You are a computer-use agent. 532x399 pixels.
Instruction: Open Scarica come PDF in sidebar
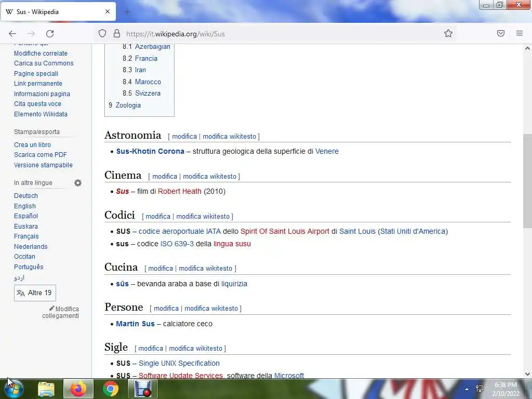click(x=41, y=155)
